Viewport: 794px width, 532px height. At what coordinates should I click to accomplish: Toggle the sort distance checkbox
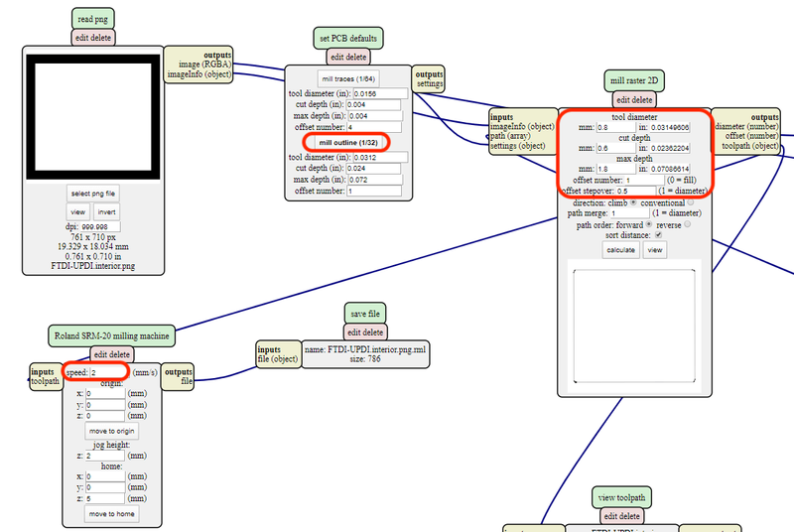(656, 235)
